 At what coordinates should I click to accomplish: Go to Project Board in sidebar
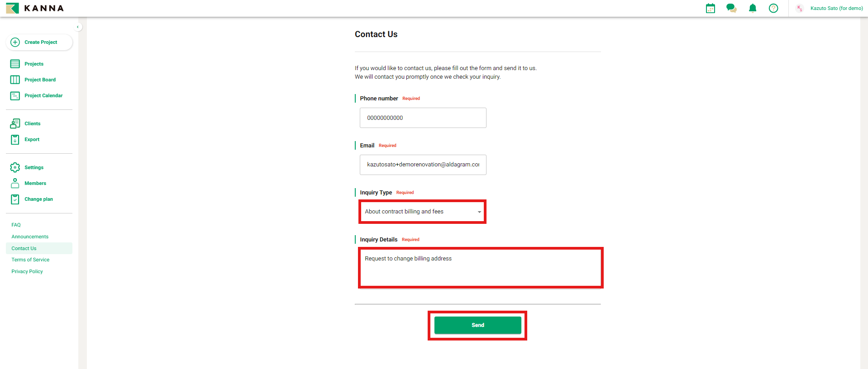pyautogui.click(x=40, y=80)
